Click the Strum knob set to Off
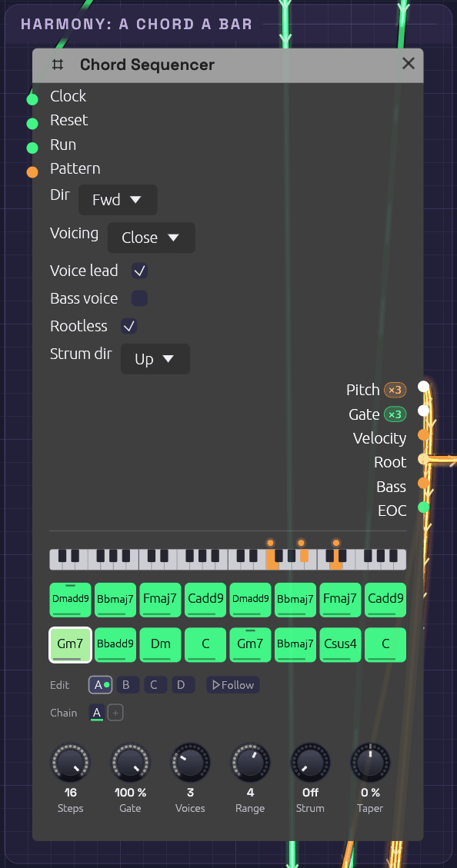The height and width of the screenshot is (868, 457). coord(310,762)
